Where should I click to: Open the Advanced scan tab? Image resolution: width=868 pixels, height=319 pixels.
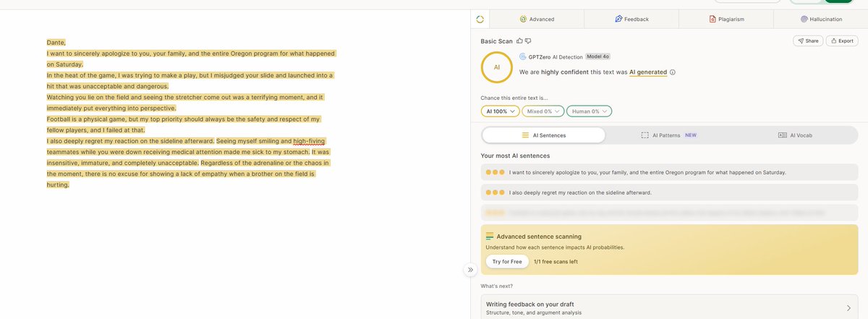(x=537, y=19)
